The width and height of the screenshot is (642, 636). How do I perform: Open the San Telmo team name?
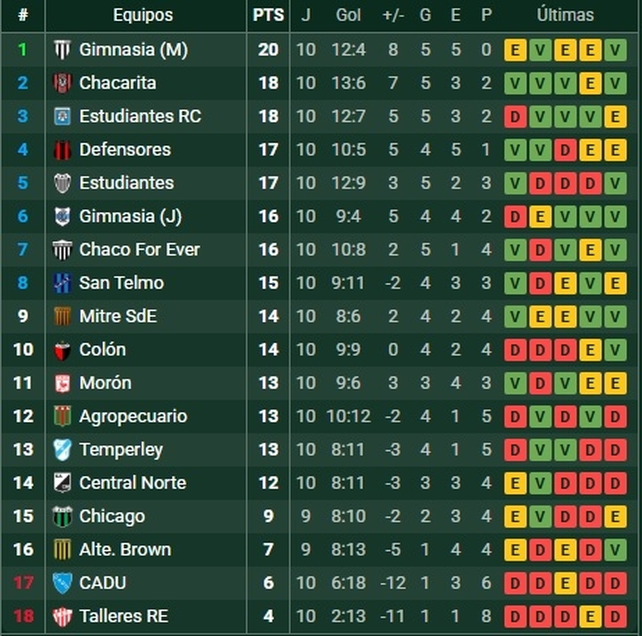pos(122,283)
